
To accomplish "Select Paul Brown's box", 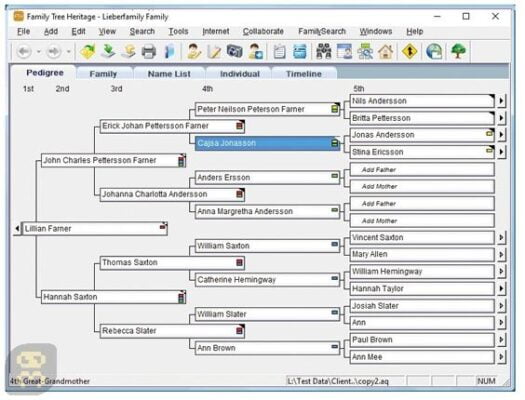I will 422,340.
